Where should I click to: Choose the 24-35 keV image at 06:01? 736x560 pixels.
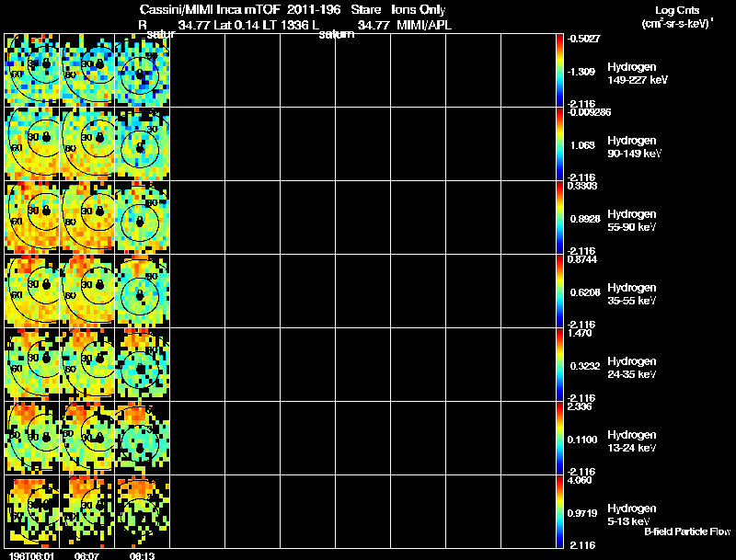pos(32,364)
